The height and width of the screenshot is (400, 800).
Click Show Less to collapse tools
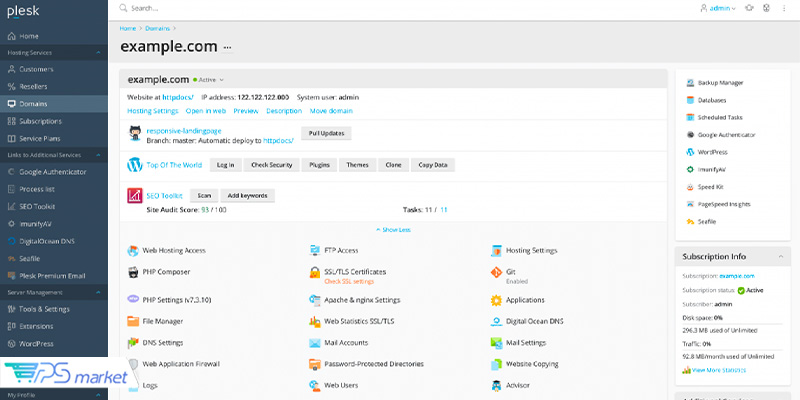coord(393,230)
